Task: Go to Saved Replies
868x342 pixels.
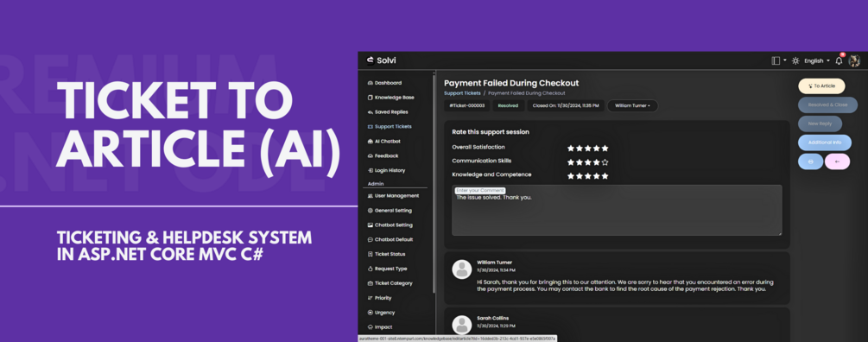Action: [388, 111]
